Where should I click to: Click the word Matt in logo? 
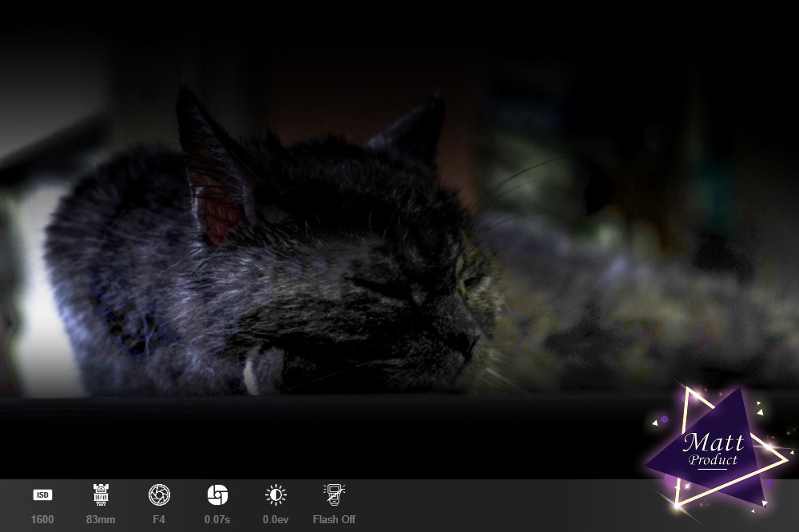click(713, 442)
